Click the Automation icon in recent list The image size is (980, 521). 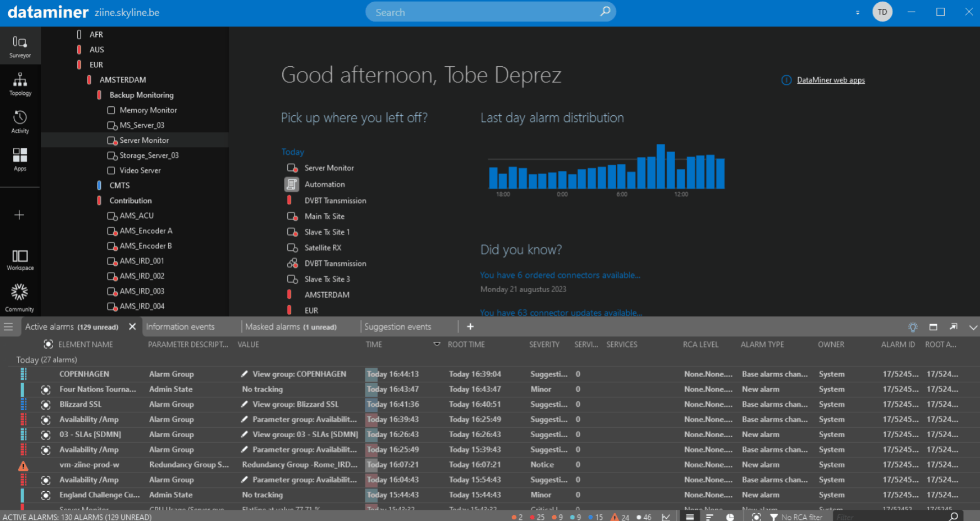pos(292,184)
